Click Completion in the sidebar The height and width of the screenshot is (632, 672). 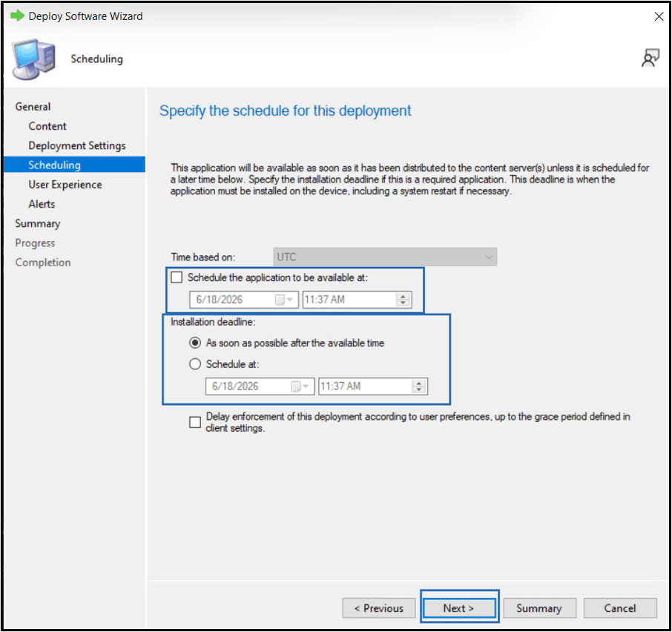click(x=43, y=263)
